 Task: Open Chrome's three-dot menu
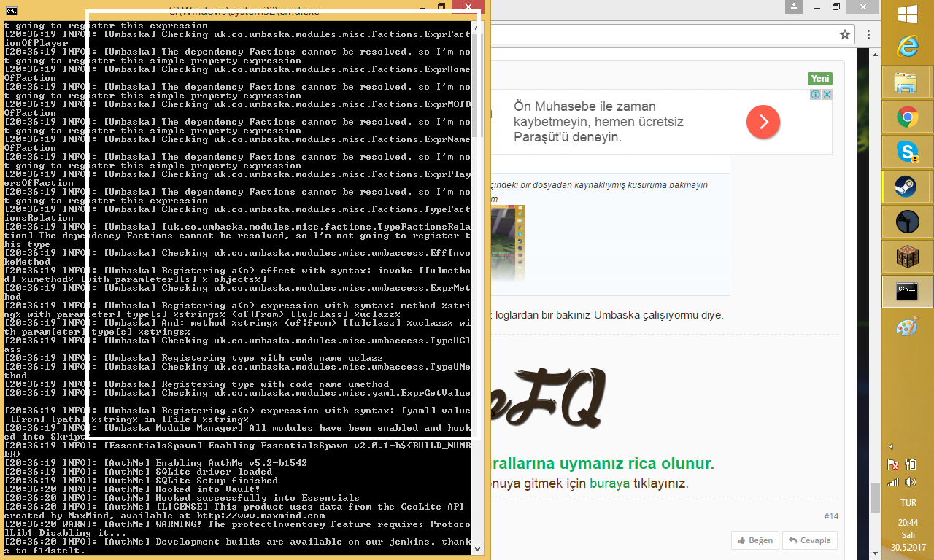[x=868, y=34]
